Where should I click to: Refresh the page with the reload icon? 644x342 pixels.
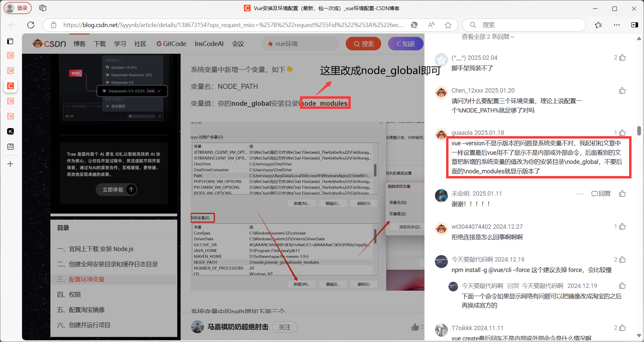[31, 25]
